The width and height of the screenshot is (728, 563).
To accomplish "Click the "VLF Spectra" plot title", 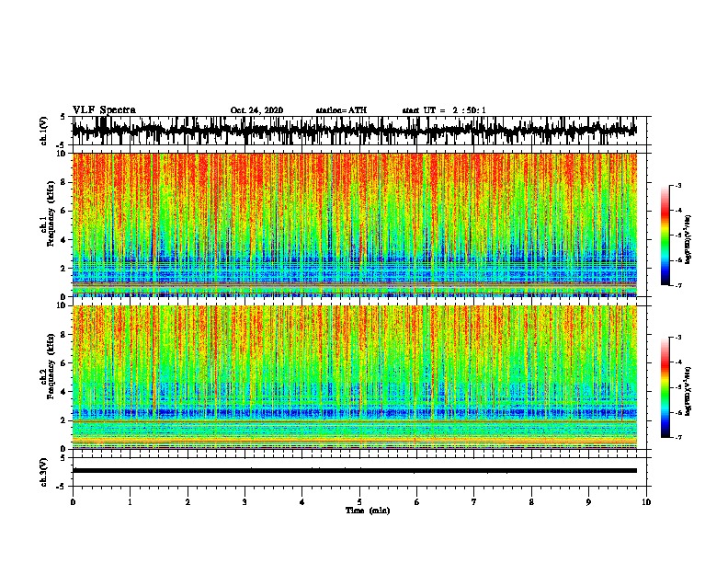I will 104,110.
